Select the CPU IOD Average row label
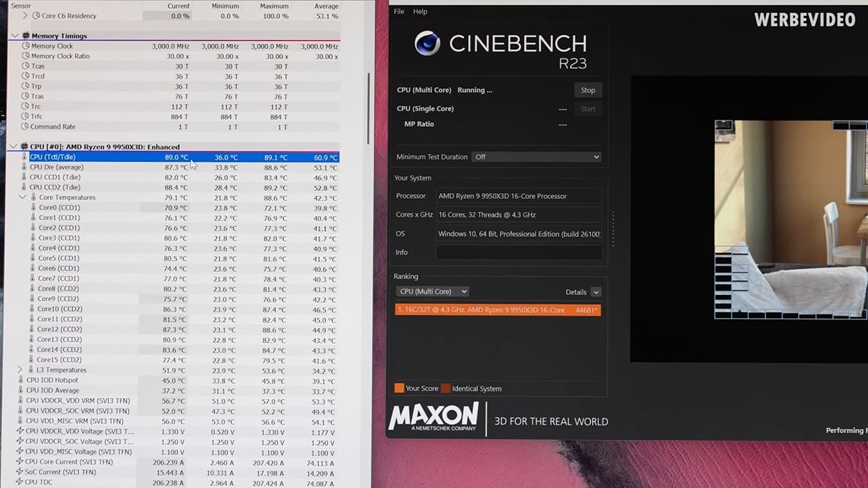This screenshot has height=488, width=868. pos(53,390)
